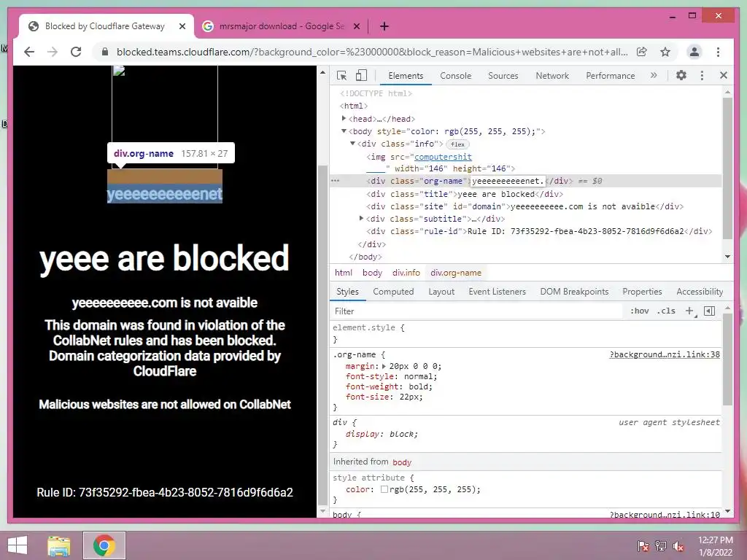Click the styles Filter input field
The height and width of the screenshot is (560, 747).
(x=476, y=311)
